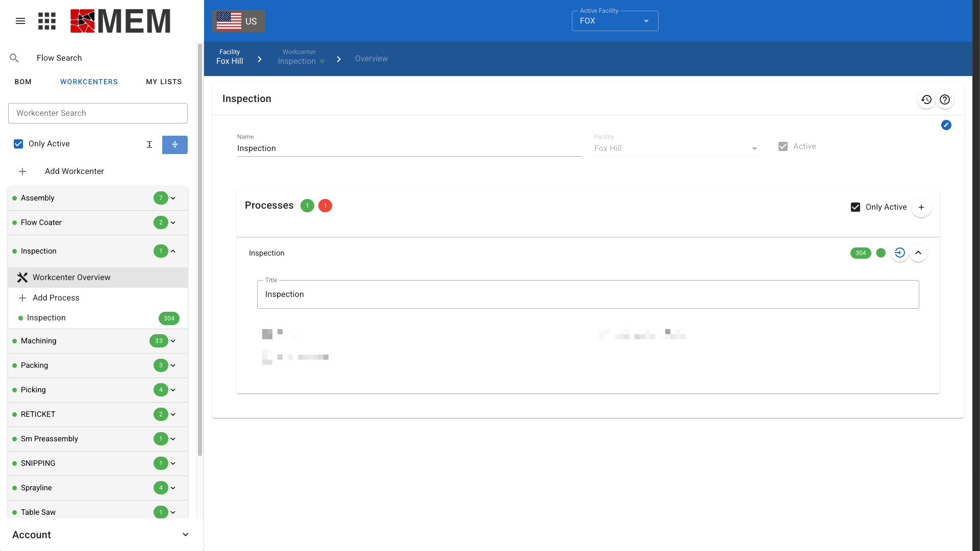Image resolution: width=980 pixels, height=551 pixels.
Task: Click the process navigate arrow icon
Action: tap(899, 253)
